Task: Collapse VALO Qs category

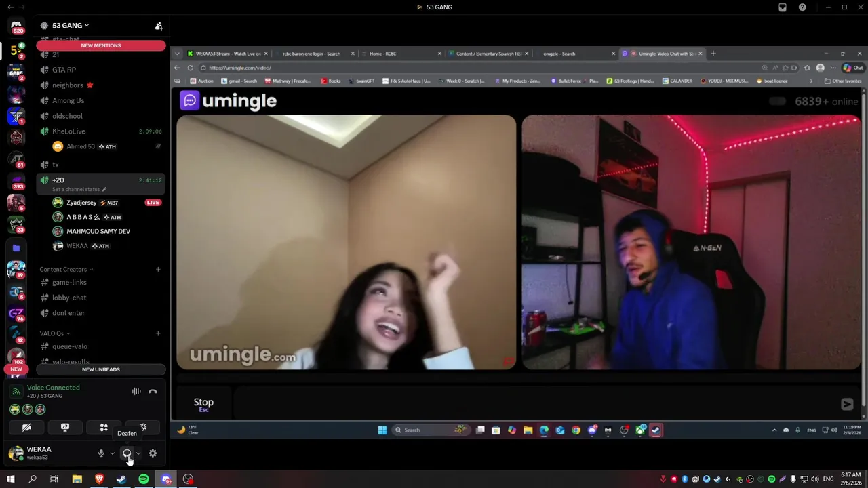Action: pos(55,333)
